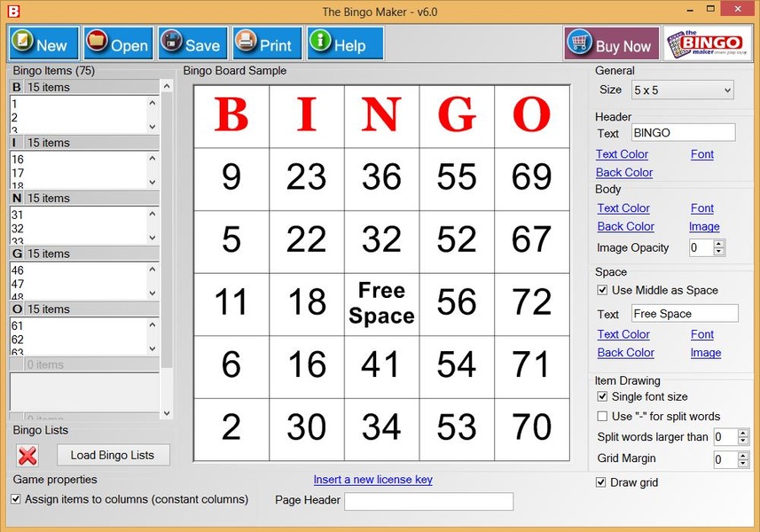Increase Image Opacity spinner value
Screen dimensions: 760x532
pos(719,244)
